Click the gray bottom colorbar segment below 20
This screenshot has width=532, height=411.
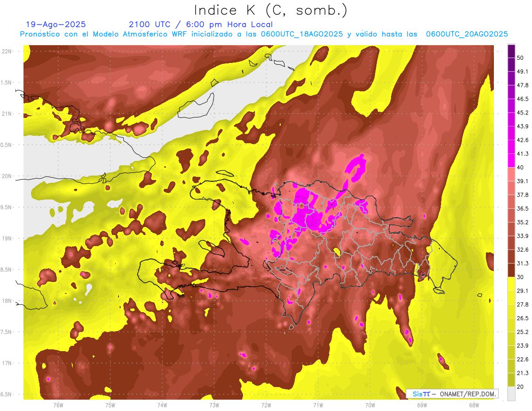click(511, 393)
